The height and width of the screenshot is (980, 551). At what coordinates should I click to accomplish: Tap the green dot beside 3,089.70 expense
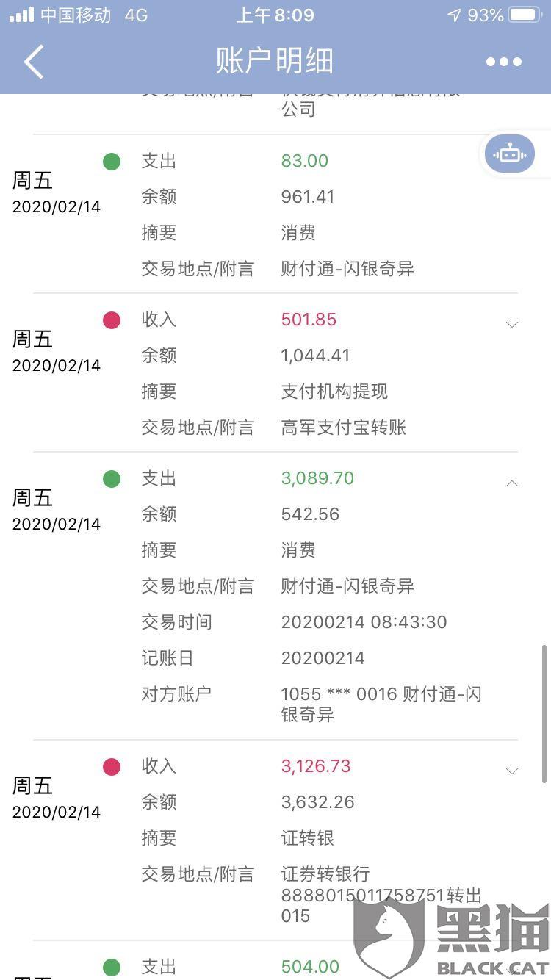point(112,479)
